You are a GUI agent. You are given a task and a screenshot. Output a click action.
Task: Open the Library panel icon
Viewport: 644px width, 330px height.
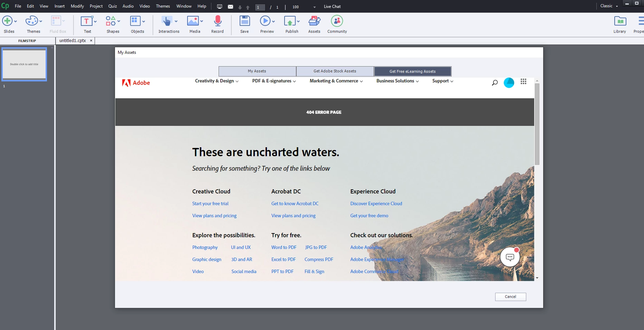pyautogui.click(x=620, y=21)
